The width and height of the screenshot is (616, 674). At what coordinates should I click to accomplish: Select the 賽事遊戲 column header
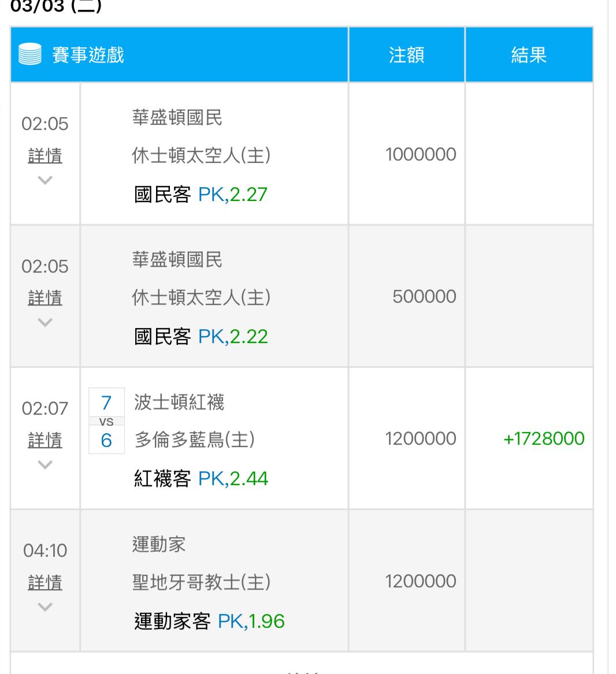[88, 55]
